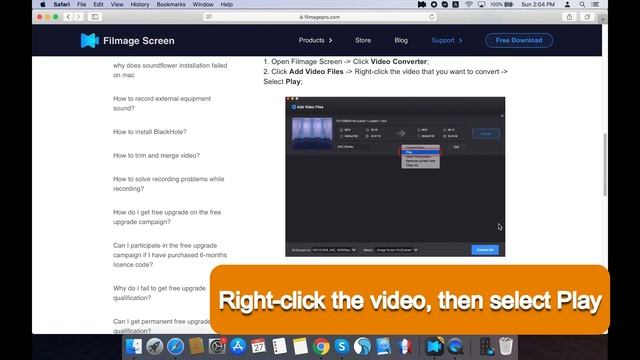The image size is (640, 360).
Task: Go forward with Safari's forward arrow
Action: [x=78, y=17]
